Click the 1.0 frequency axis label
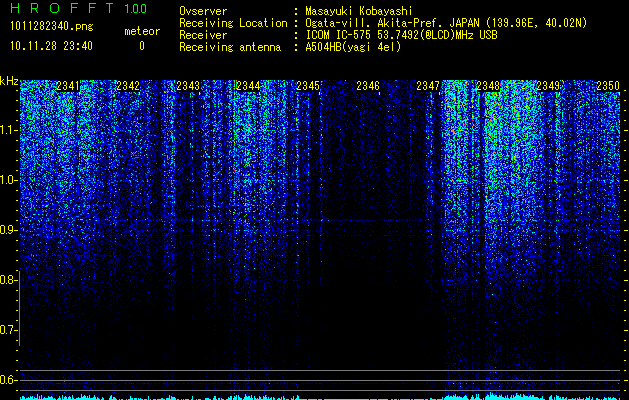The height and width of the screenshot is (400, 629). point(8,180)
